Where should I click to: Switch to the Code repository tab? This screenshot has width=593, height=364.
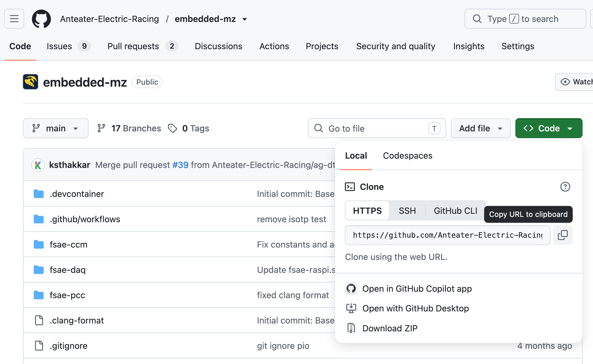pos(20,46)
